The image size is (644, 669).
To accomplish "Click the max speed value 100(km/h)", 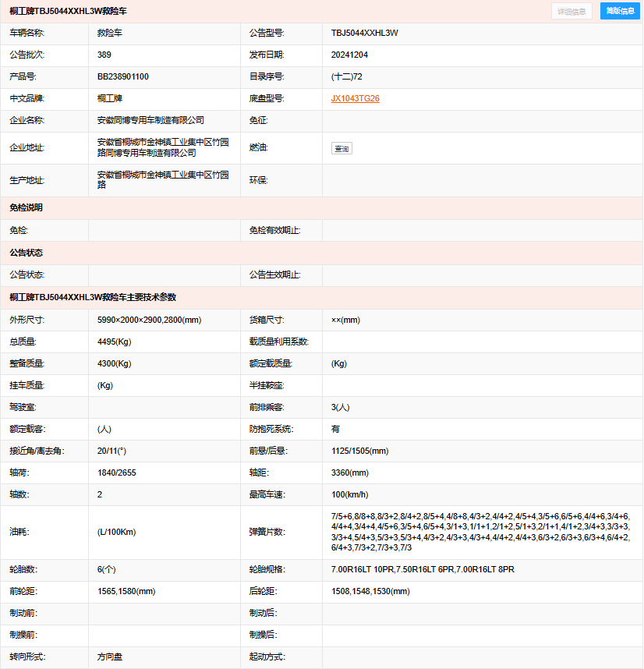I will pyautogui.click(x=350, y=495).
